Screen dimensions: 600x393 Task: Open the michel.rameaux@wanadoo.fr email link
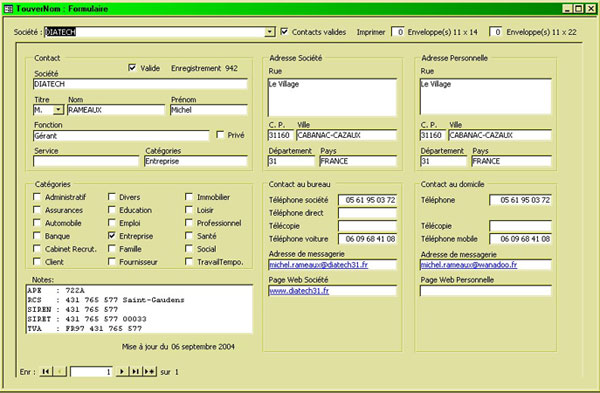tap(469, 265)
